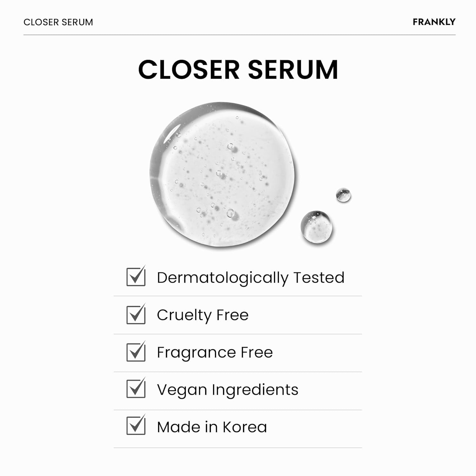Toggle the Vegan Ingredients checkbox
476x476 pixels.
click(136, 389)
